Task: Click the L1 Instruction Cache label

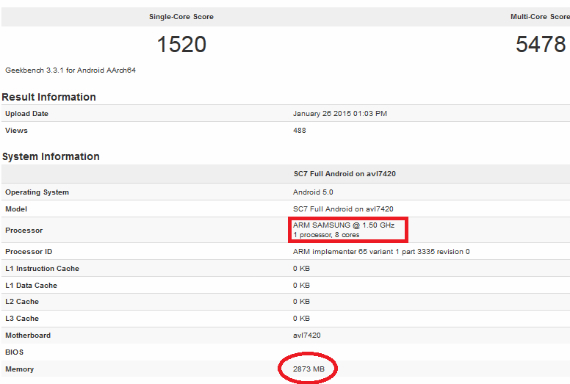Action: (x=42, y=269)
